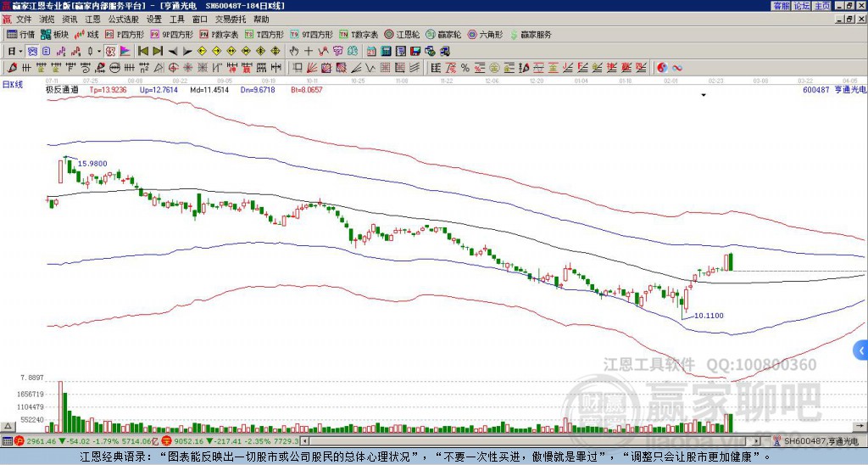Open the 文件 menu
The height and width of the screenshot is (465, 868).
(24, 20)
